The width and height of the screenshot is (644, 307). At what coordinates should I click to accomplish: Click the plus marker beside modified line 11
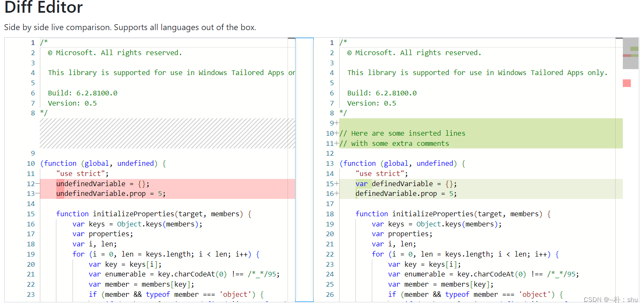coord(337,143)
